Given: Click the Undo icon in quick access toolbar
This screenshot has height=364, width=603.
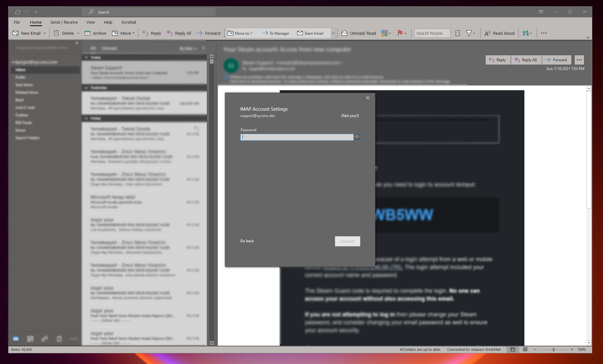Looking at the screenshot, I should pos(27,12).
